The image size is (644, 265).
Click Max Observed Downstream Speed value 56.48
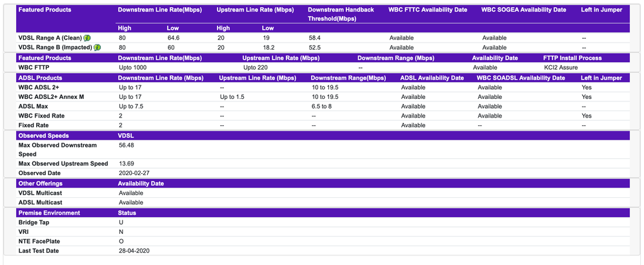click(126, 145)
